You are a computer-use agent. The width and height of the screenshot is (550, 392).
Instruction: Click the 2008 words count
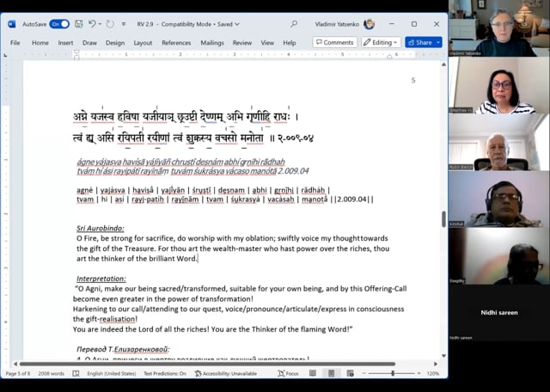click(52, 373)
